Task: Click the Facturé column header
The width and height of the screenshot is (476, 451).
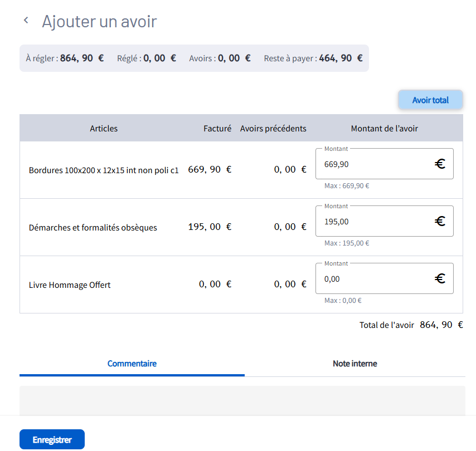Action: (217, 129)
